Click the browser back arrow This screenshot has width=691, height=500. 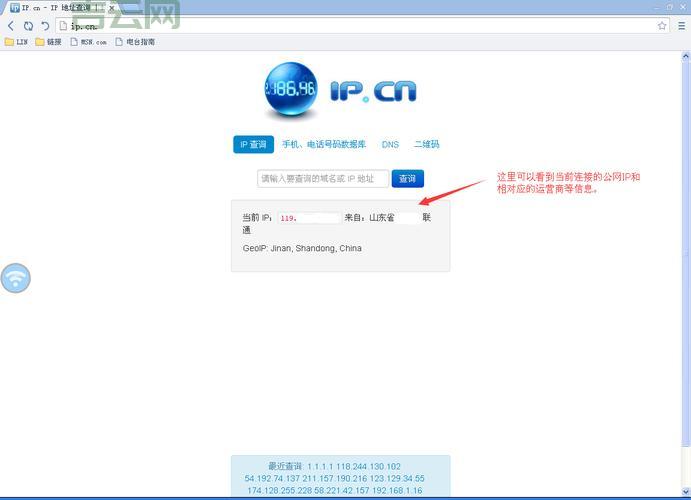tap(11, 26)
